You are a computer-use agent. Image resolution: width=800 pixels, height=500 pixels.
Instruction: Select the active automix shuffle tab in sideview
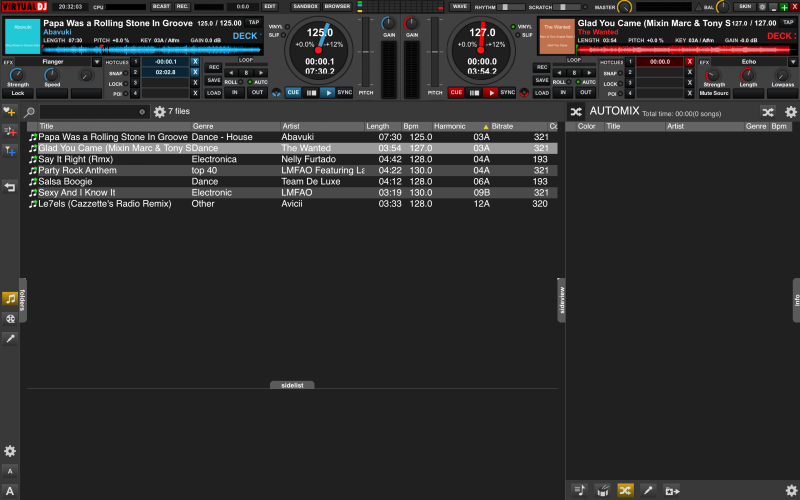click(626, 491)
